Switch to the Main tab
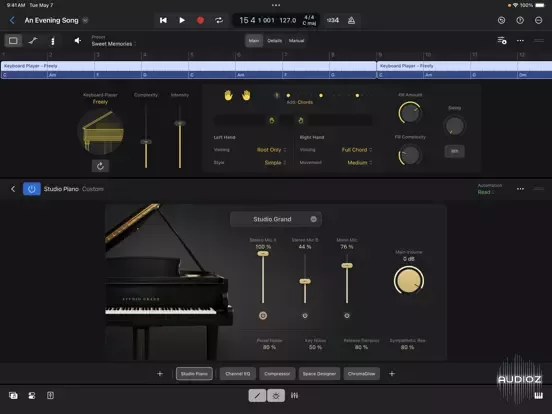The width and height of the screenshot is (552, 414). [x=254, y=41]
